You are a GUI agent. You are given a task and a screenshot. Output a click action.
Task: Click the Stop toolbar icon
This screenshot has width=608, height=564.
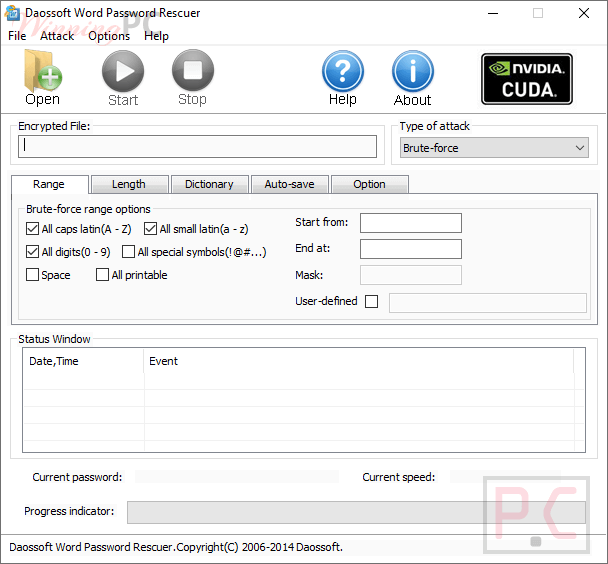[x=193, y=70]
